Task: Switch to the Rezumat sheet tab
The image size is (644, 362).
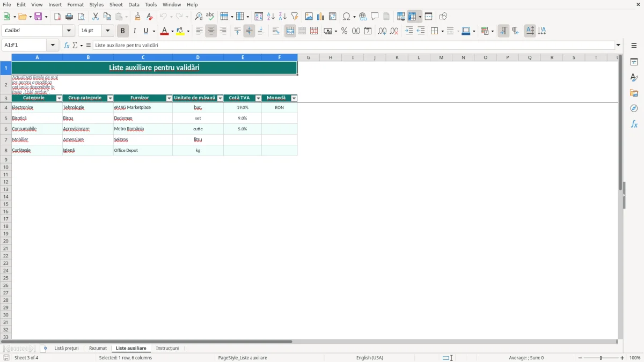Action: 98,349
